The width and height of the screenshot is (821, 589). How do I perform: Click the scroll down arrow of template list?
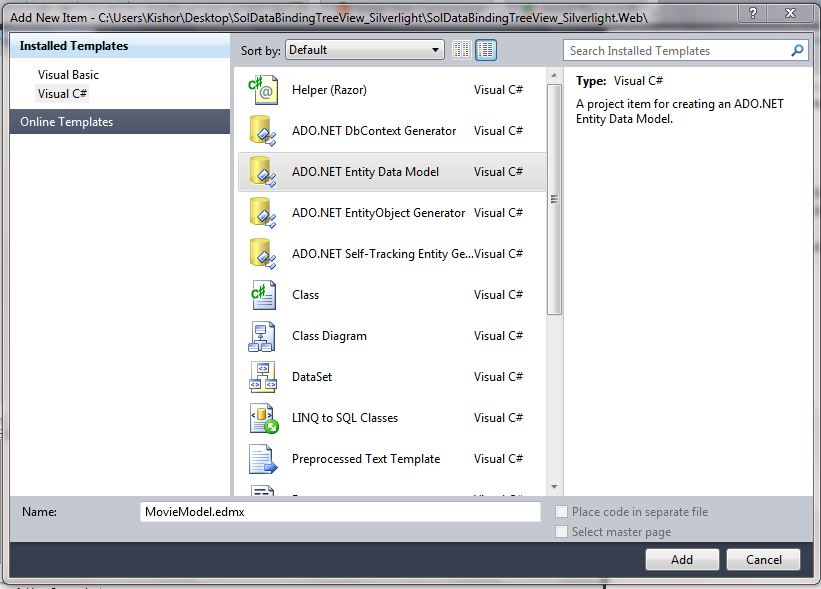tap(554, 487)
